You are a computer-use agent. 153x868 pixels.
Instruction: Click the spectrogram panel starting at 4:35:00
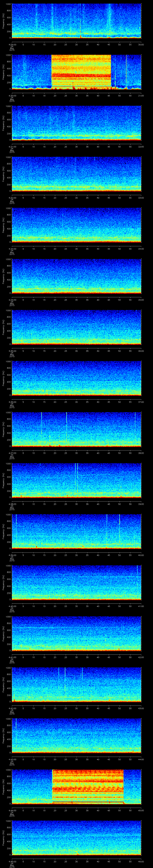point(76,327)
